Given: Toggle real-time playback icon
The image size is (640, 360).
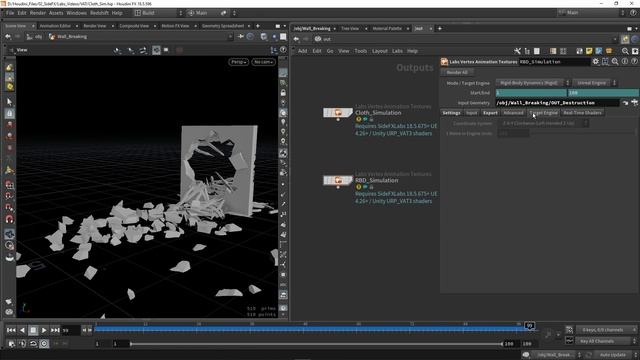Looking at the screenshot, I should 44,344.
